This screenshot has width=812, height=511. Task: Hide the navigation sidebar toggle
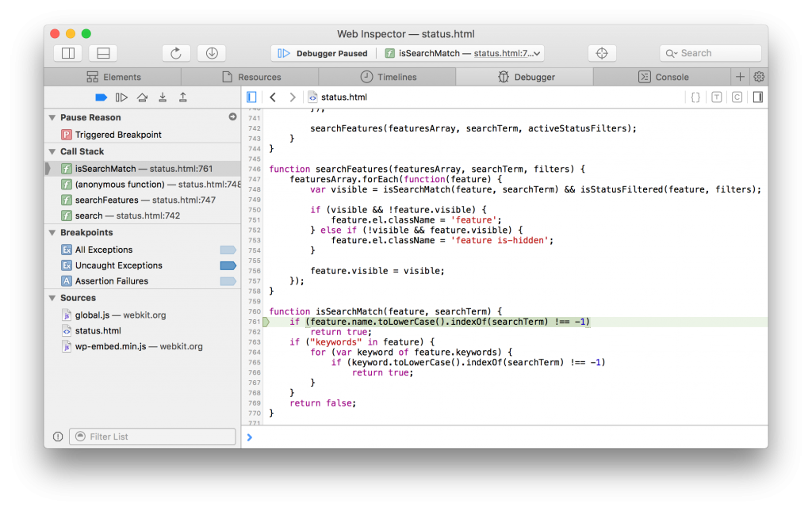click(251, 97)
